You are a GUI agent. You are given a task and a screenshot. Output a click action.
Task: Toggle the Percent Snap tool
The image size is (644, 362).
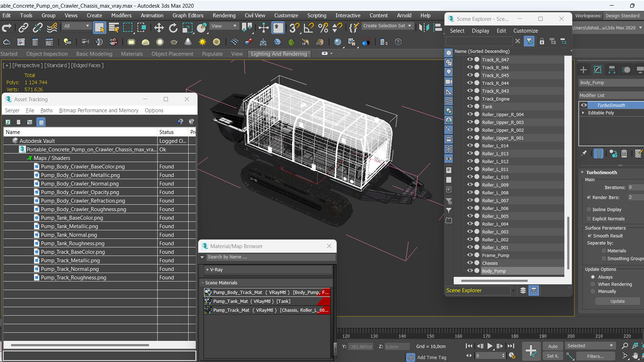323,28
